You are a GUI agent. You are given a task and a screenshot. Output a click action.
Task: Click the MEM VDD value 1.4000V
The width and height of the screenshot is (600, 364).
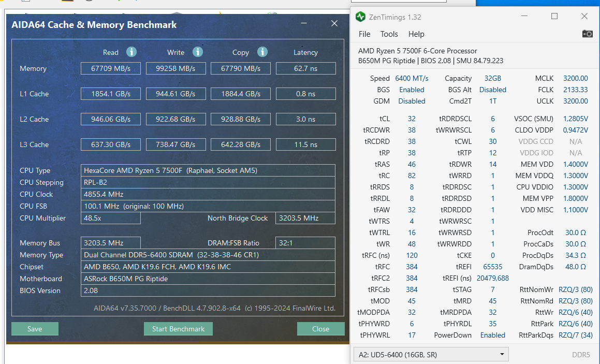click(576, 164)
